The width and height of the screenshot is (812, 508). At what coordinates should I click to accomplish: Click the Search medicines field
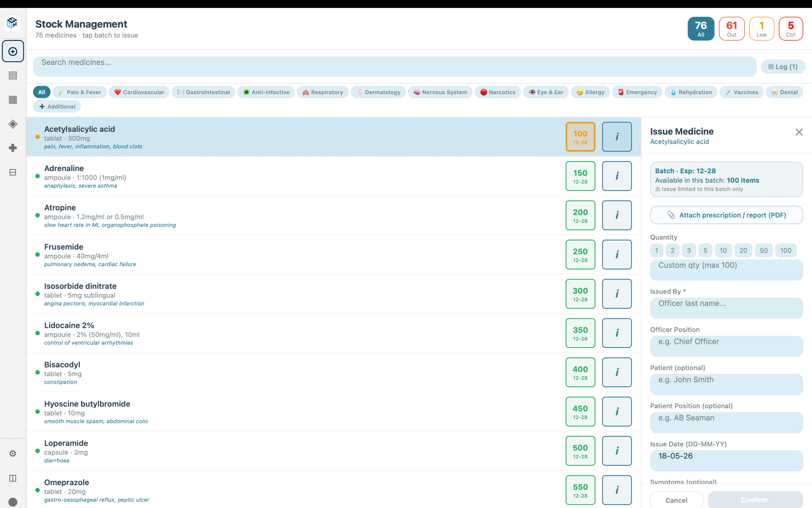coord(394,67)
